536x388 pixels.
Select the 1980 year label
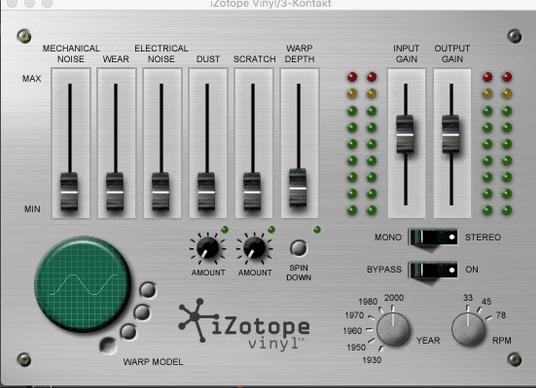pos(368,302)
